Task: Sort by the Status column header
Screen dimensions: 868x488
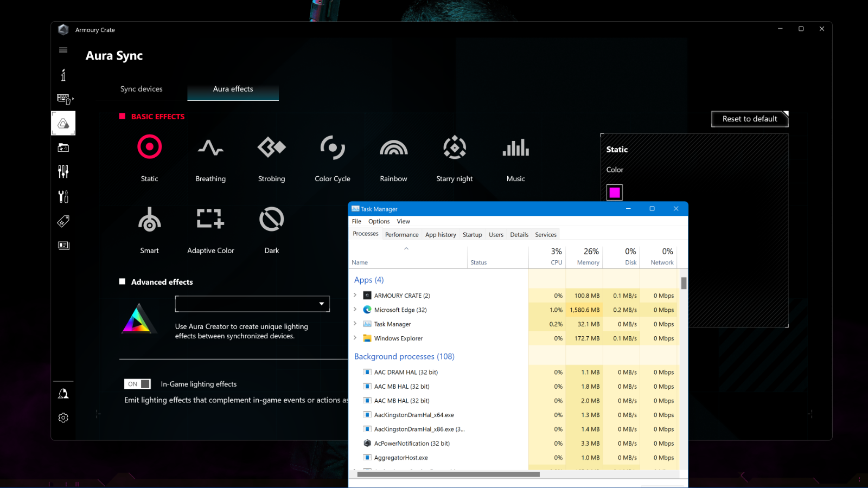Action: pos(497,256)
